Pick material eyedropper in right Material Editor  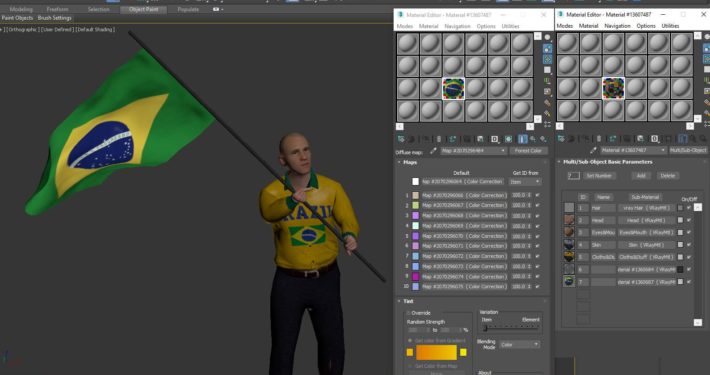pos(594,150)
